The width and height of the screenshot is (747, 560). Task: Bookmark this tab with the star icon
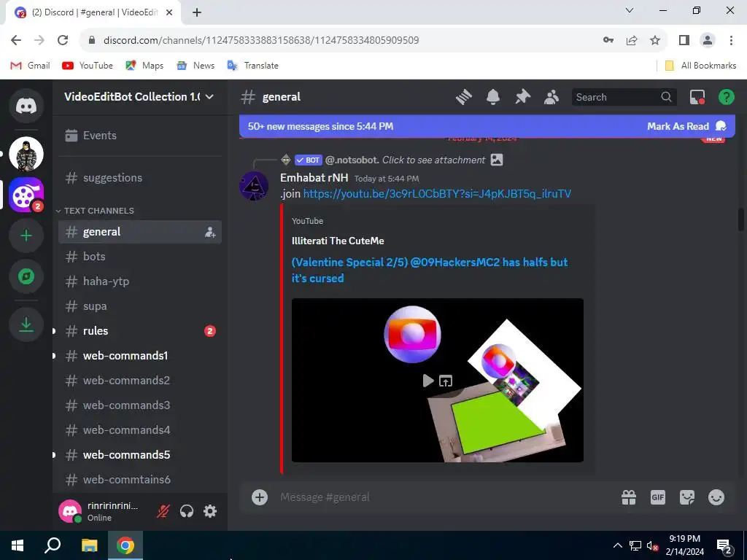pyautogui.click(x=655, y=40)
